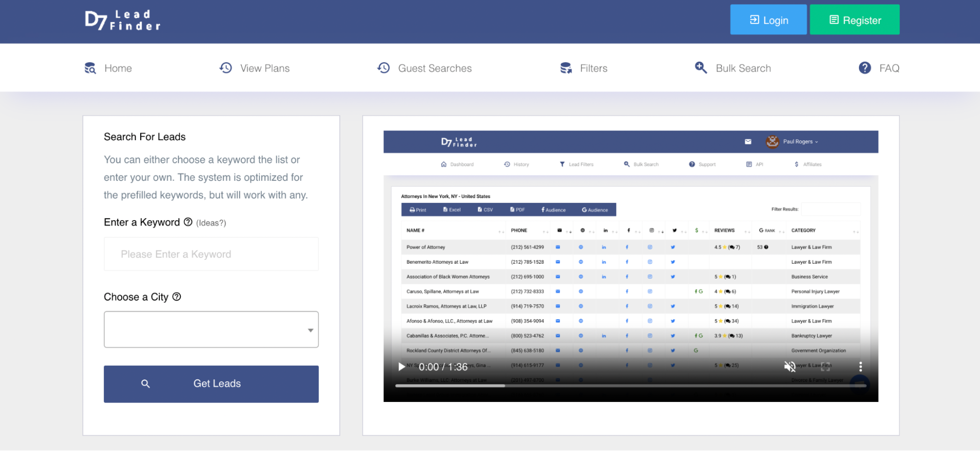Click the Get Leads search button

(211, 384)
